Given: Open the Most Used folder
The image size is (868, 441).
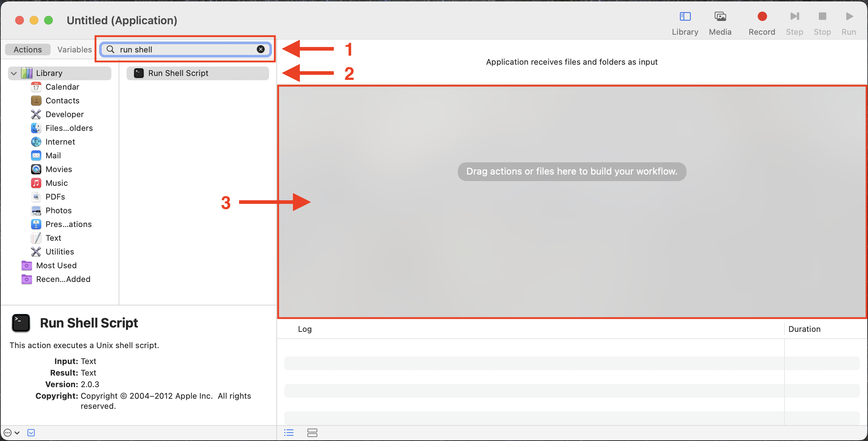Looking at the screenshot, I should click(56, 265).
